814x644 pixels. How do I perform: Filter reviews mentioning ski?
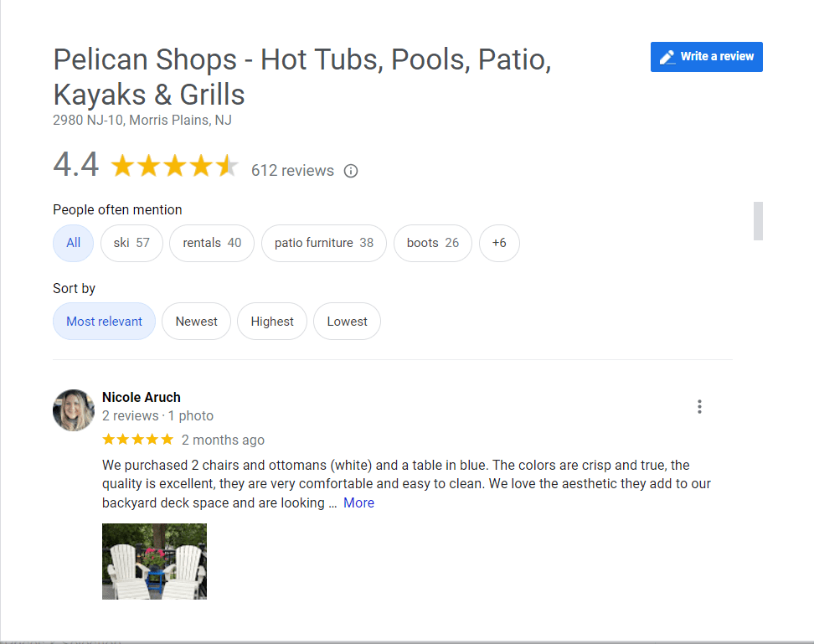[x=131, y=243]
